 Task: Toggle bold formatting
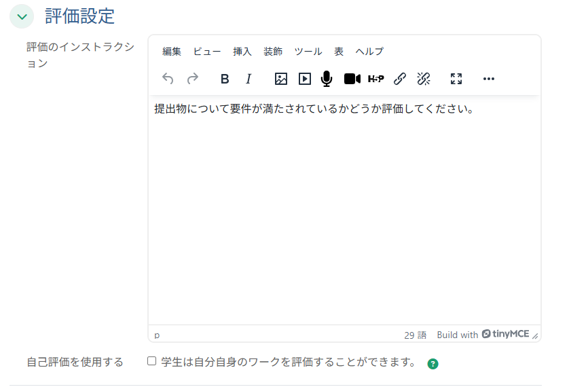point(225,79)
